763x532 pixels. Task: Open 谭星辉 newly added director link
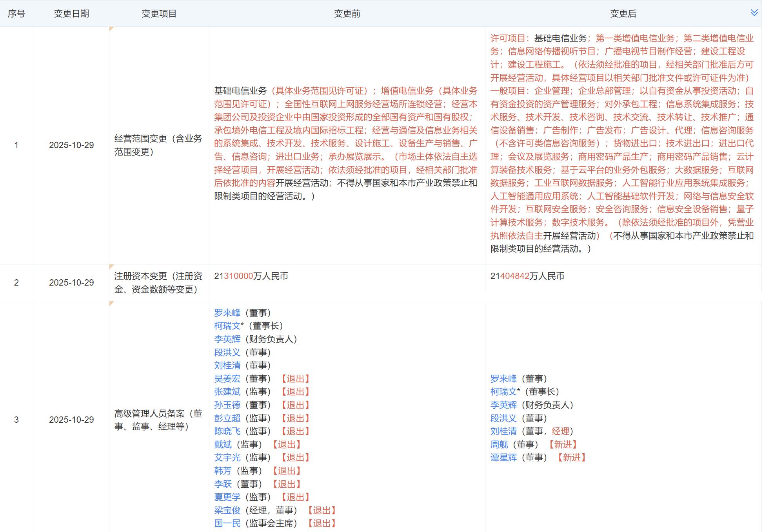(x=503, y=457)
